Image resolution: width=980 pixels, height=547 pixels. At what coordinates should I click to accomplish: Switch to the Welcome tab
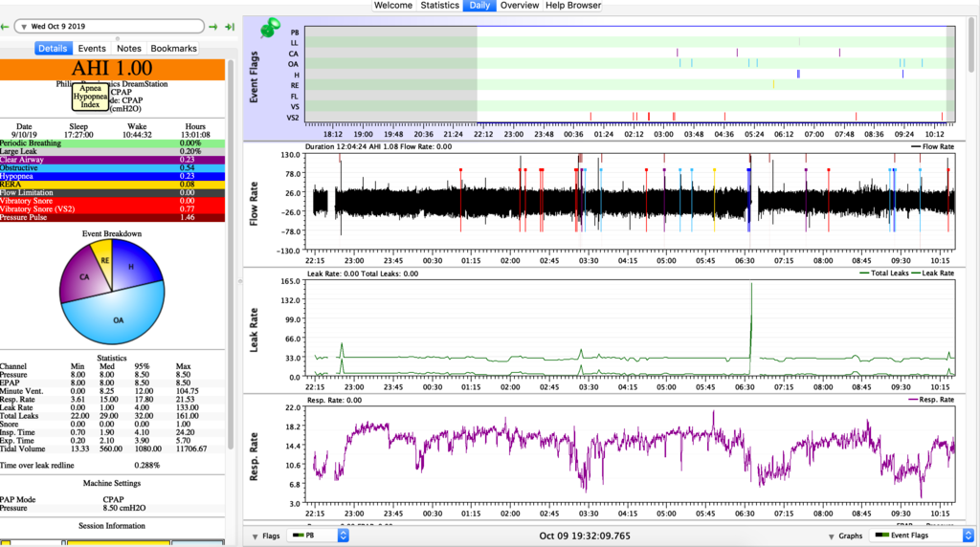(393, 5)
